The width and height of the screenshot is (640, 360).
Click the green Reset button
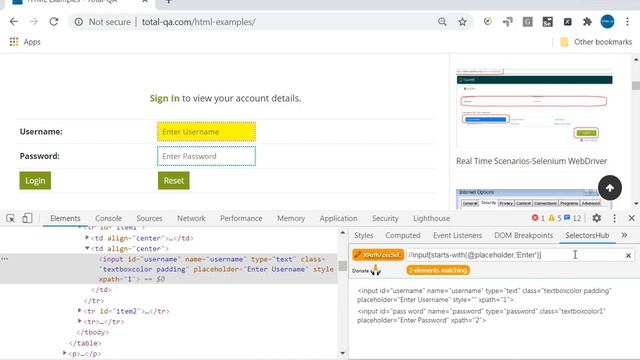[x=173, y=180]
